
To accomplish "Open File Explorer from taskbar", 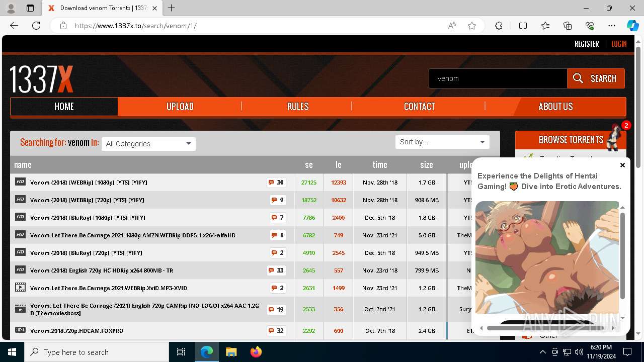I will click(x=231, y=352).
